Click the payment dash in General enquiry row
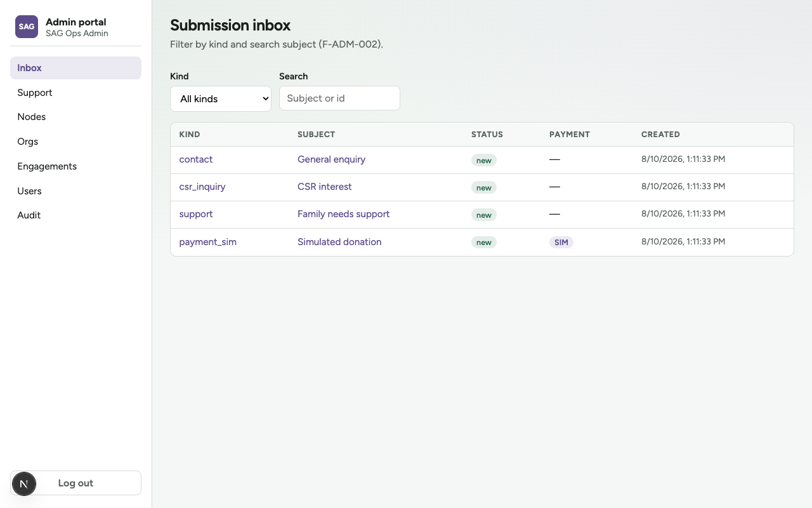The height and width of the screenshot is (508, 812). point(554,159)
